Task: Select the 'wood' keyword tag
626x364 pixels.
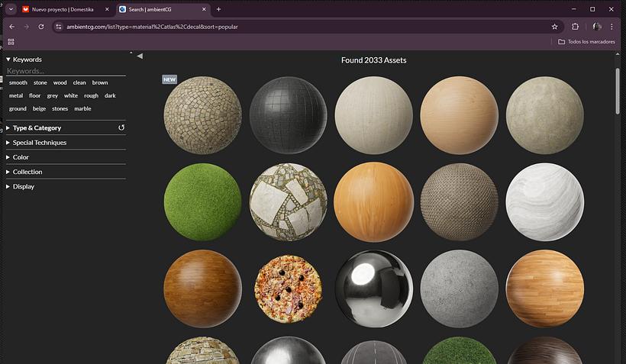Action: click(x=60, y=82)
